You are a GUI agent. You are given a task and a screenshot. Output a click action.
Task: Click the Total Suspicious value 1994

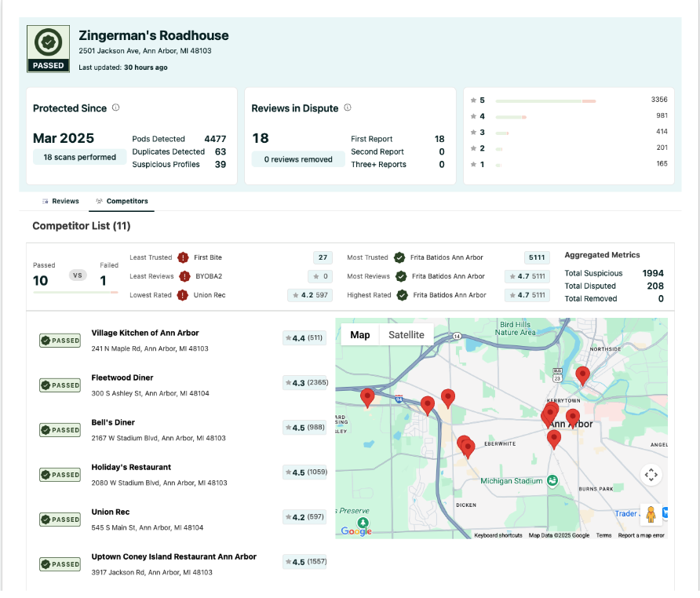coord(653,273)
